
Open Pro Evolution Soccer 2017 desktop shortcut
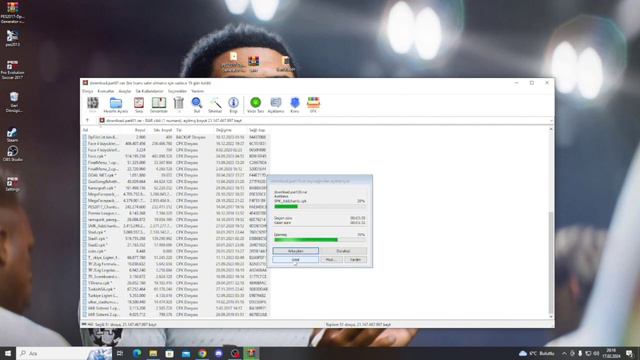pyautogui.click(x=13, y=70)
